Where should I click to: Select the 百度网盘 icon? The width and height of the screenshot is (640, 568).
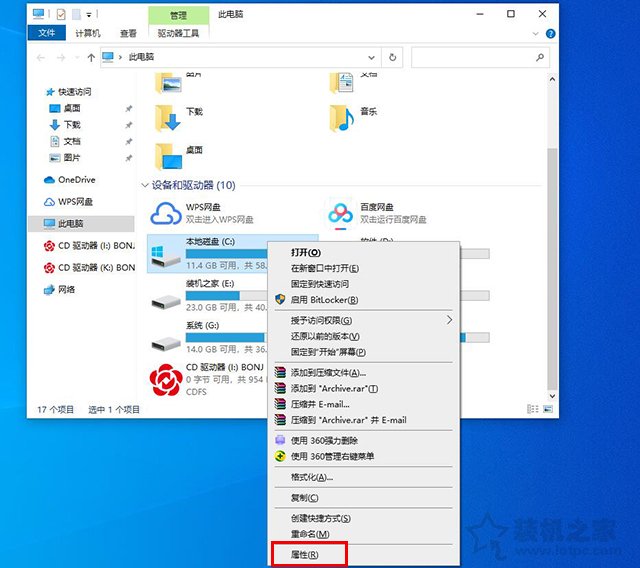[340, 213]
